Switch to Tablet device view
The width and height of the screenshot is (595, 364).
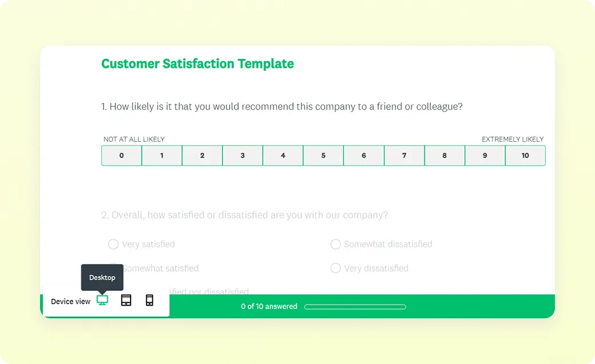point(126,301)
